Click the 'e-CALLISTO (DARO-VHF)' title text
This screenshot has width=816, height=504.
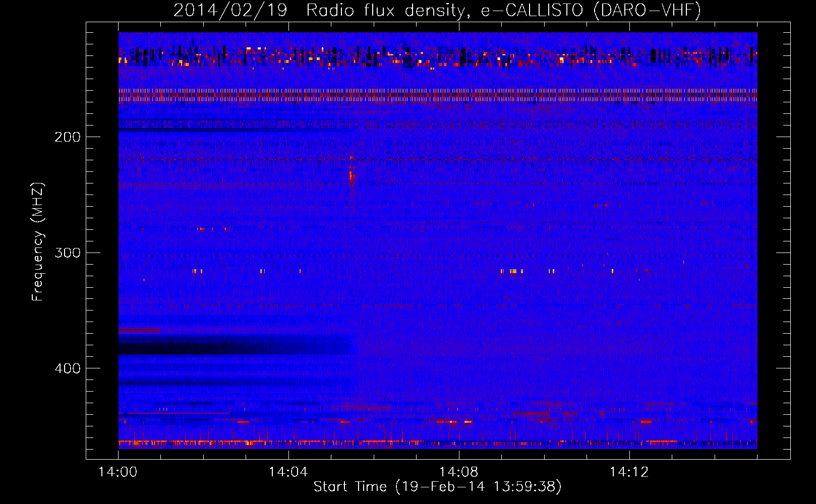tap(591, 11)
